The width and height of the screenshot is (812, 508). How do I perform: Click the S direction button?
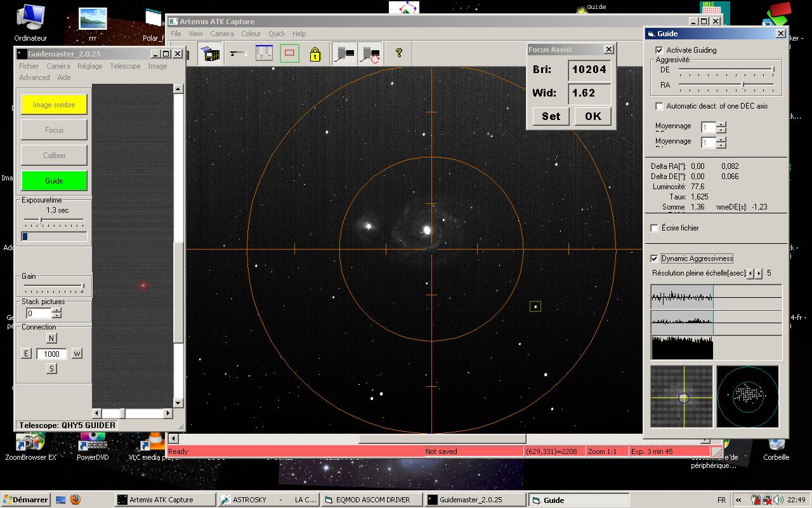pyautogui.click(x=52, y=369)
